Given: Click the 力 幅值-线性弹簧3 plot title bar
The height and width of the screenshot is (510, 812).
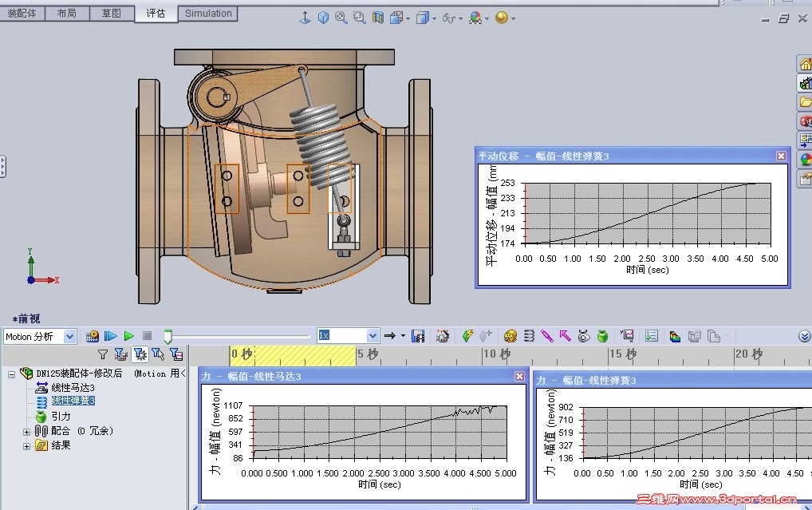Looking at the screenshot, I should pyautogui.click(x=672, y=381).
